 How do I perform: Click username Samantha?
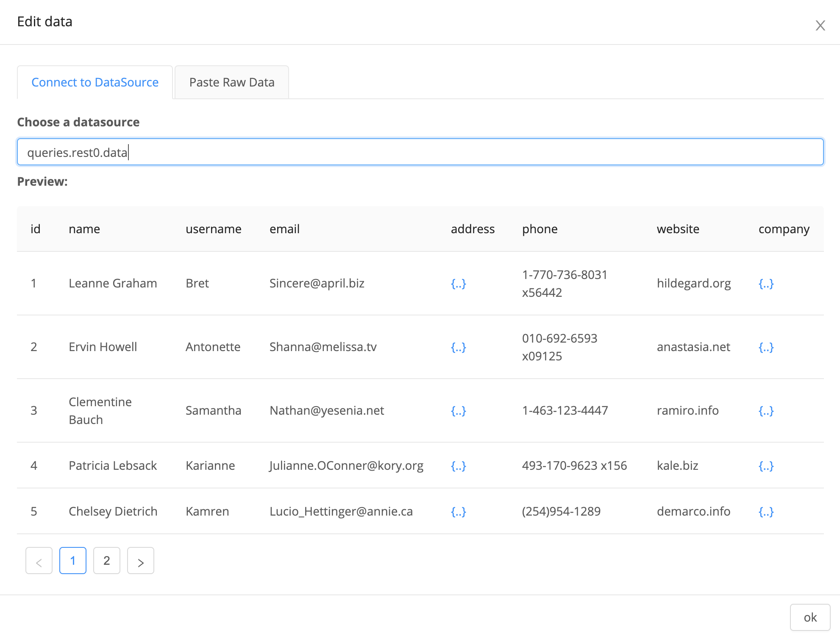click(x=214, y=410)
